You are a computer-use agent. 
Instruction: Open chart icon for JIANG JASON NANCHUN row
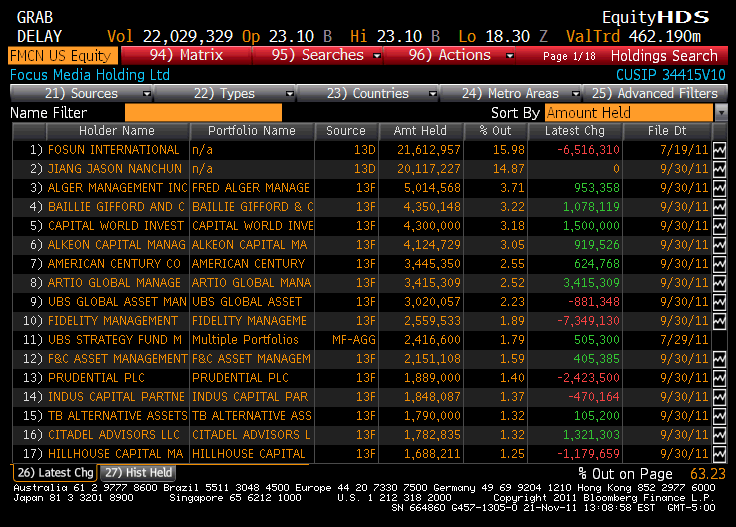[x=719, y=169]
